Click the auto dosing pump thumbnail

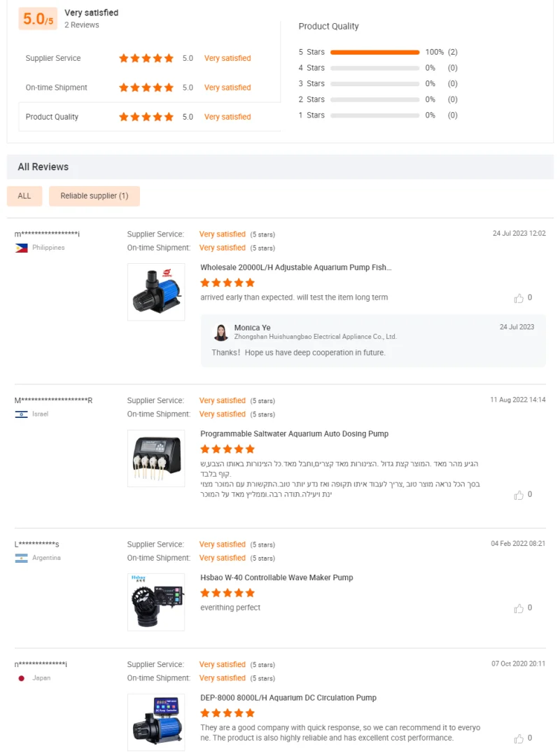(156, 458)
